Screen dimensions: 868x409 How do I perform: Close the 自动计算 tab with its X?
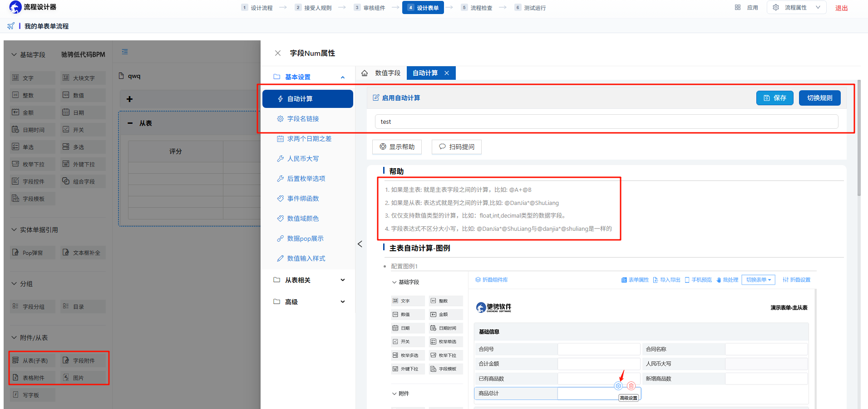click(447, 73)
